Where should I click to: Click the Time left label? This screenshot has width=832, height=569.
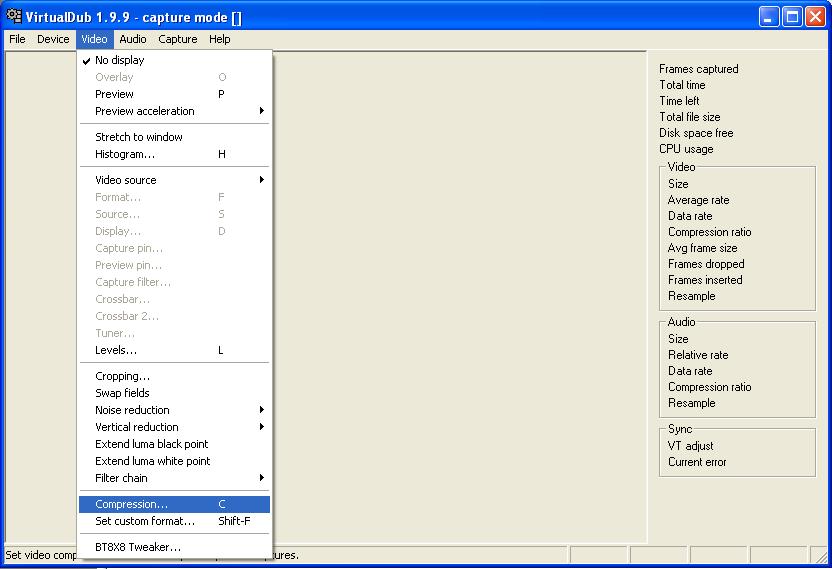pyautogui.click(x=679, y=101)
